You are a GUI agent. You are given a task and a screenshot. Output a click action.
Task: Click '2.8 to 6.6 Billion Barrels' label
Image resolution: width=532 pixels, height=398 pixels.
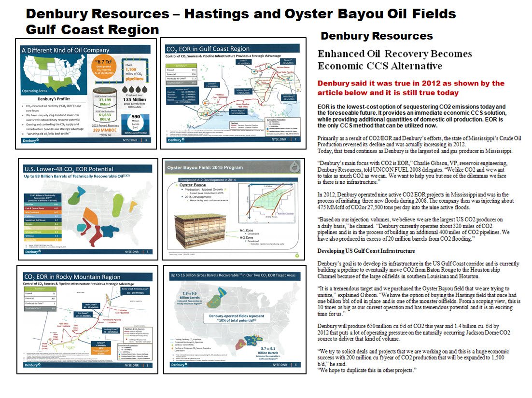[x=189, y=295]
